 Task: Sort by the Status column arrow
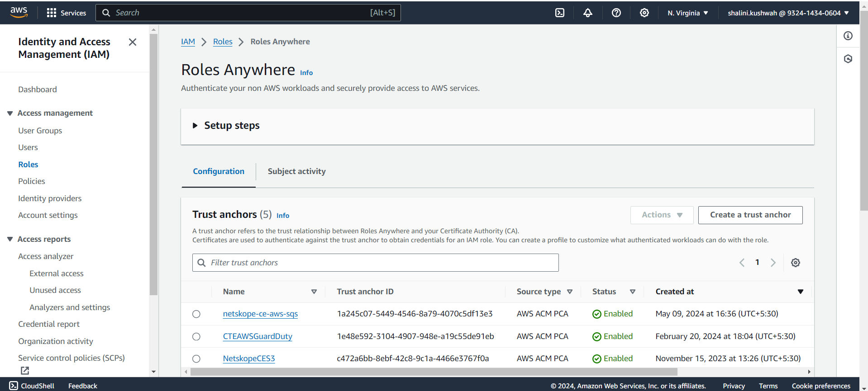[633, 292]
